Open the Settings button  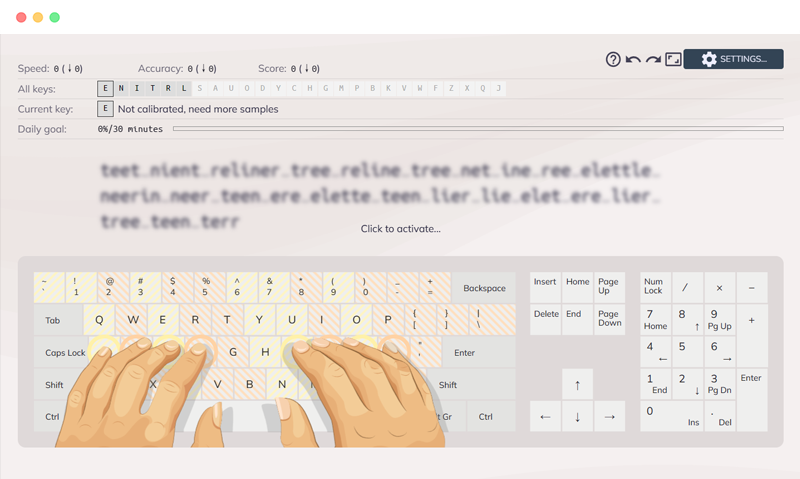tap(733, 59)
